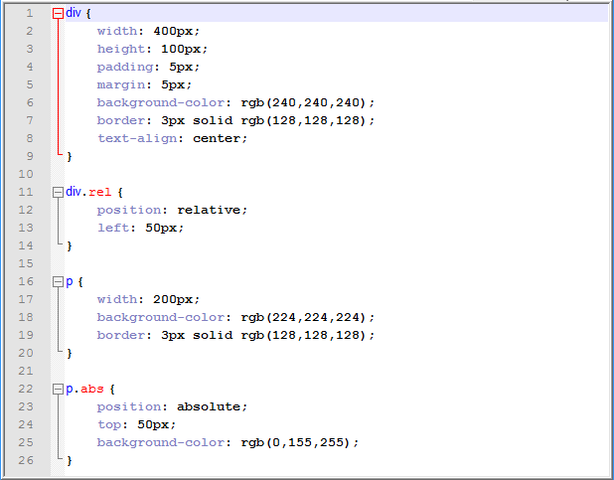This screenshot has width=614, height=480.
Task: Collapse the p.abs rule fold marker
Action: pyautogui.click(x=58, y=389)
